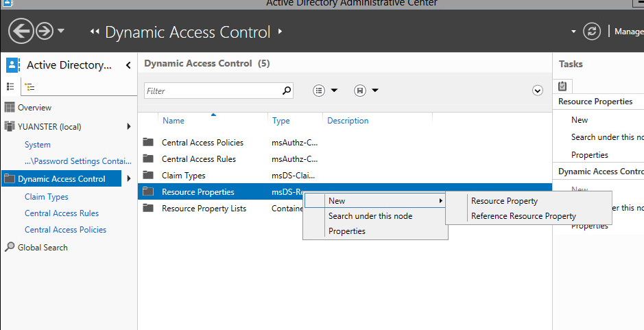Click the refresh icon in header
The image size is (644, 330).
click(x=592, y=32)
